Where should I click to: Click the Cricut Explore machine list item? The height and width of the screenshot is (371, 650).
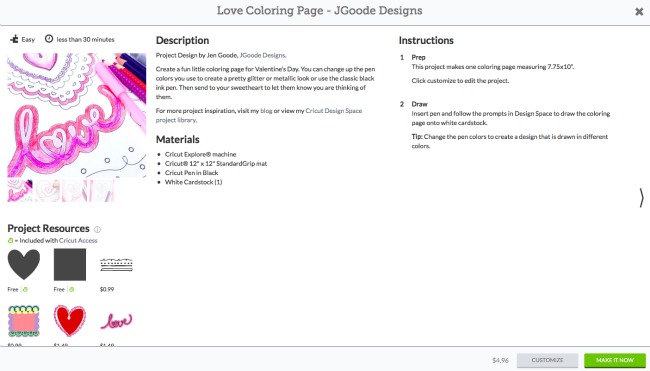click(201, 154)
